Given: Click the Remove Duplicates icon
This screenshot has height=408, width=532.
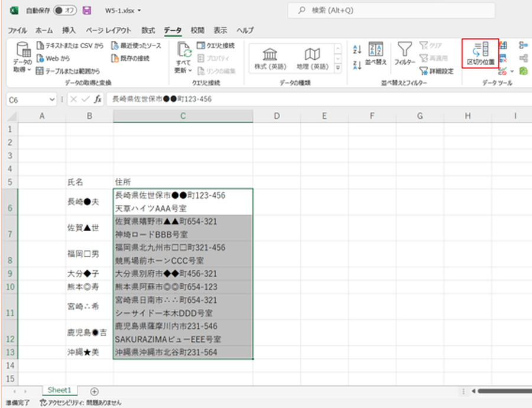Looking at the screenshot, I should click(x=503, y=59).
